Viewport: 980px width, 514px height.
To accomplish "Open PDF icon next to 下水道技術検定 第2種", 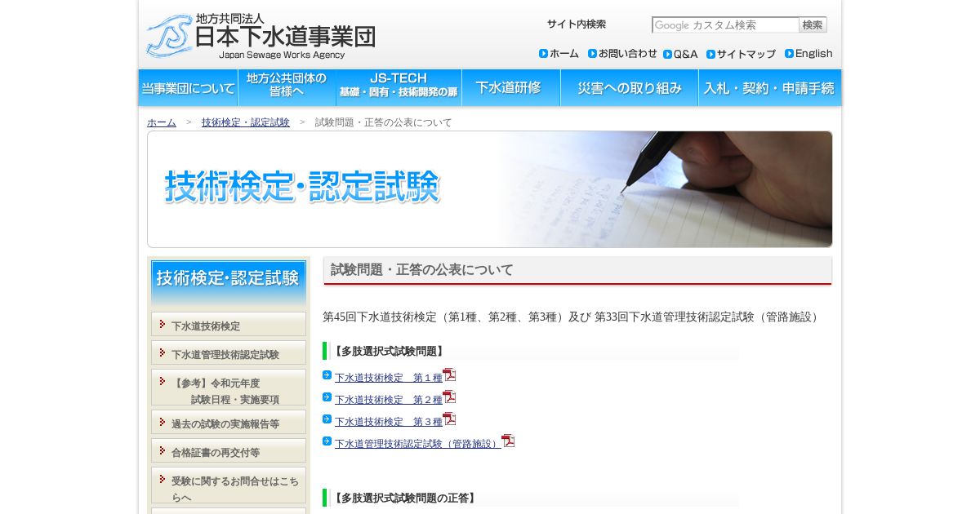I will (x=449, y=397).
